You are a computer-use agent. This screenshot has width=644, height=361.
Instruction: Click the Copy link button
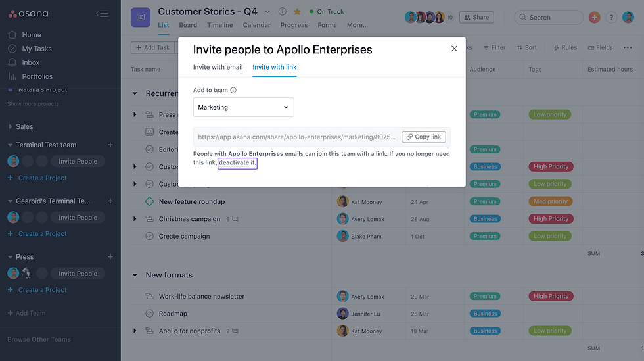pyautogui.click(x=424, y=137)
